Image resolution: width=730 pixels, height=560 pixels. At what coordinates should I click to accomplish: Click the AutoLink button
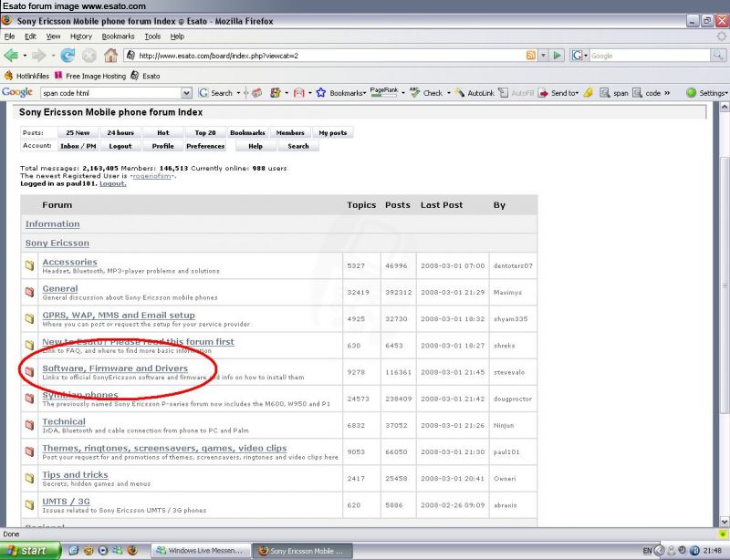(474, 93)
